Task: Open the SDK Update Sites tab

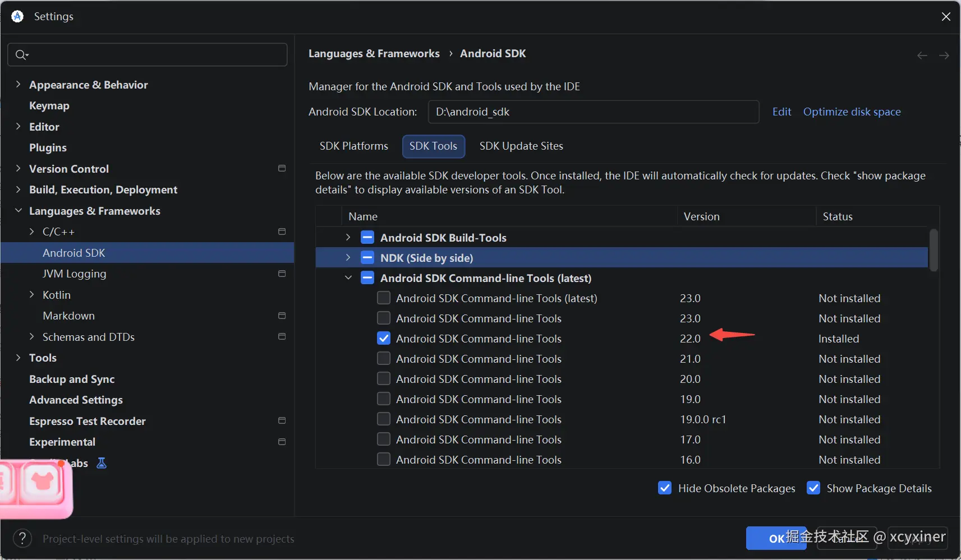Action: pyautogui.click(x=521, y=146)
